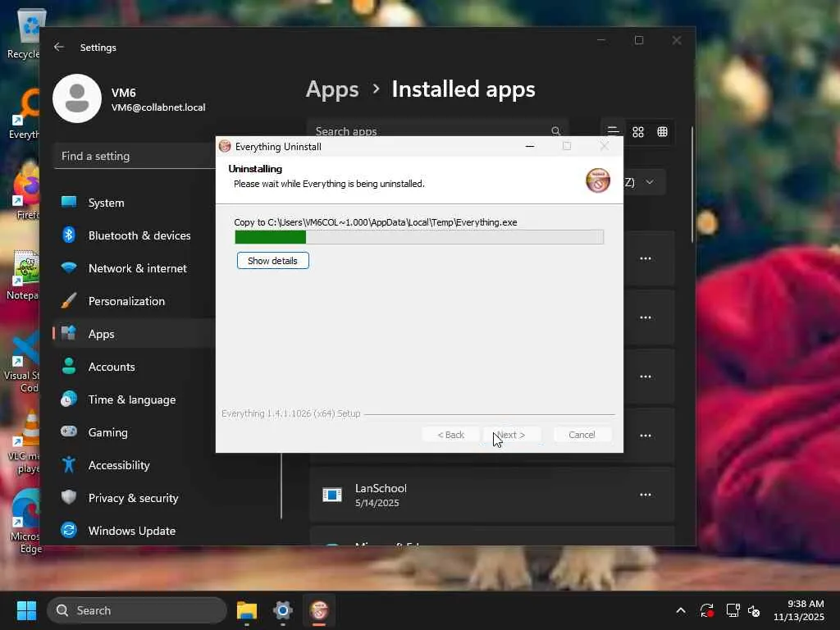The width and height of the screenshot is (840, 630).
Task: Click the VM6 user avatar
Action: tap(77, 98)
